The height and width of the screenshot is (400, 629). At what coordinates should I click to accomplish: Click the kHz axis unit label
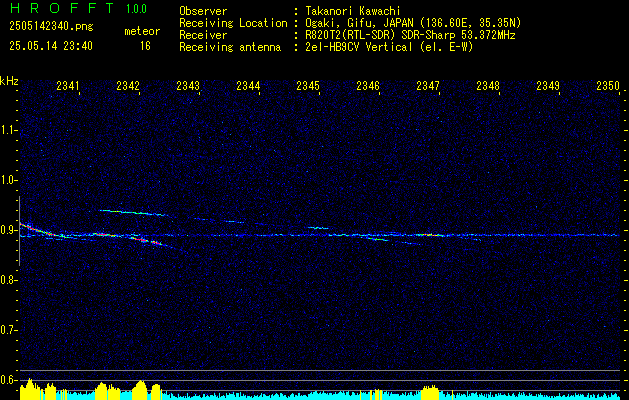tap(9, 81)
